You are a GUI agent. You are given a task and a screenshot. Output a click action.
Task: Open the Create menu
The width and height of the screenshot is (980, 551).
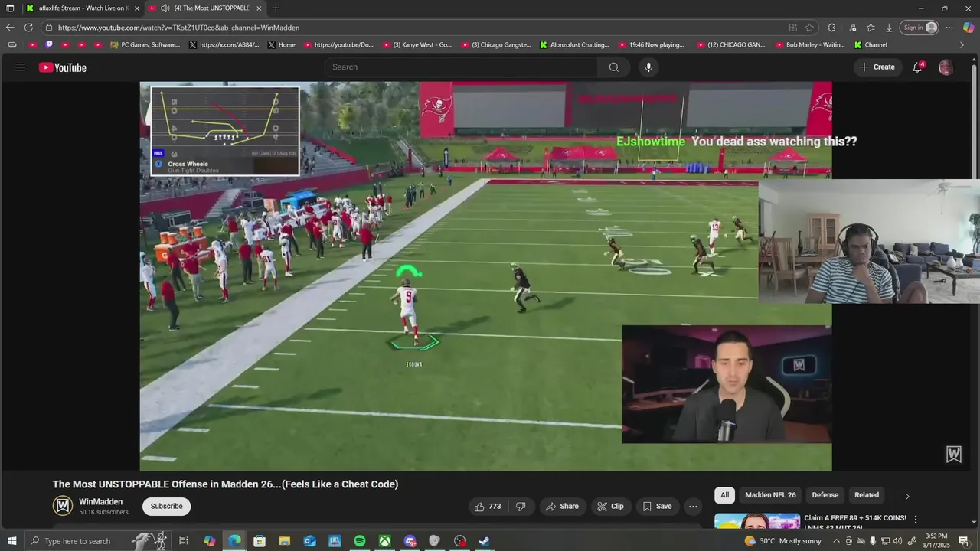click(877, 67)
